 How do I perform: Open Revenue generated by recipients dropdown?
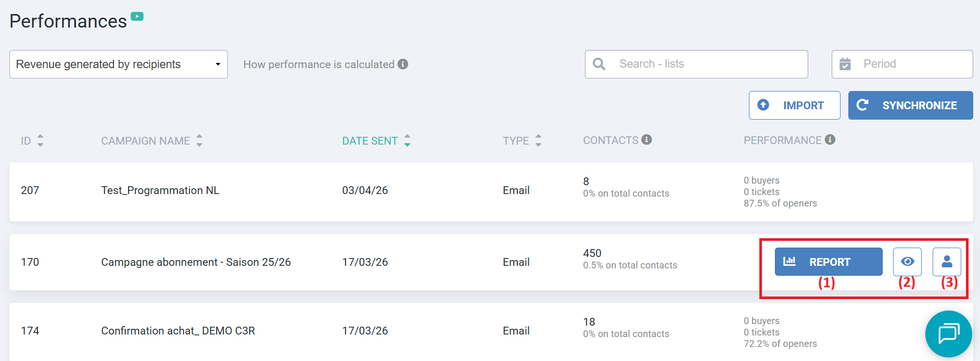pos(119,64)
